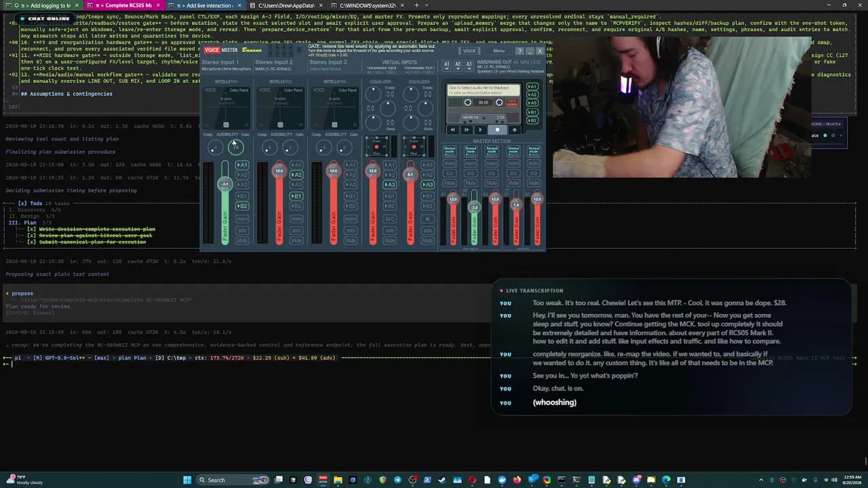The image size is (868, 488).
Task: Switch to C:\Users\Drew\AppData terminal tab
Action: (287, 5)
